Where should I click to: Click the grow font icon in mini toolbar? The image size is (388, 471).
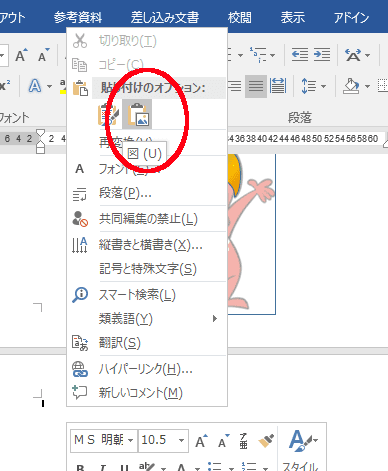(201, 441)
